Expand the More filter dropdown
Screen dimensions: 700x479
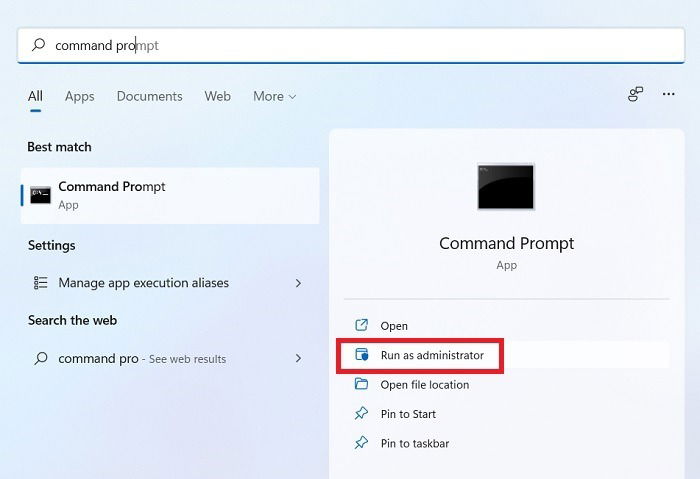coord(275,96)
